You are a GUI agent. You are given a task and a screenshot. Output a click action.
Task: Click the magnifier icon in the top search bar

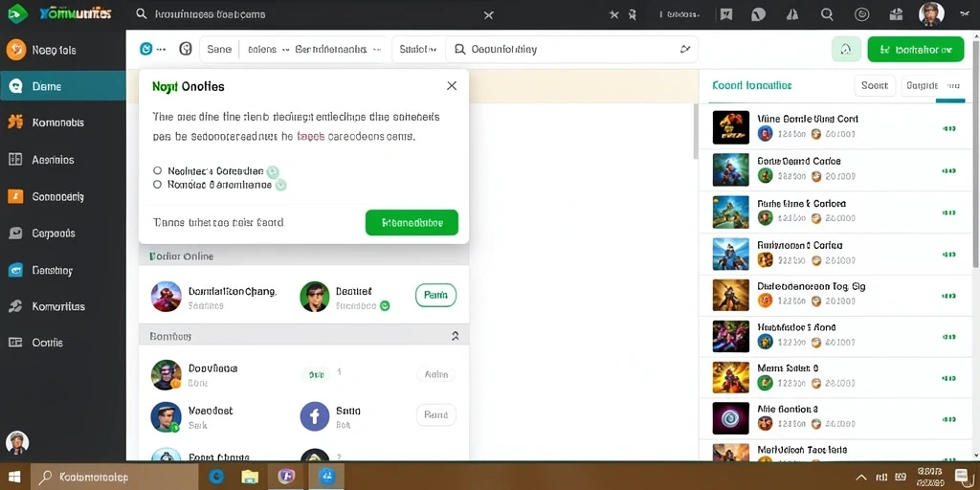[142, 13]
